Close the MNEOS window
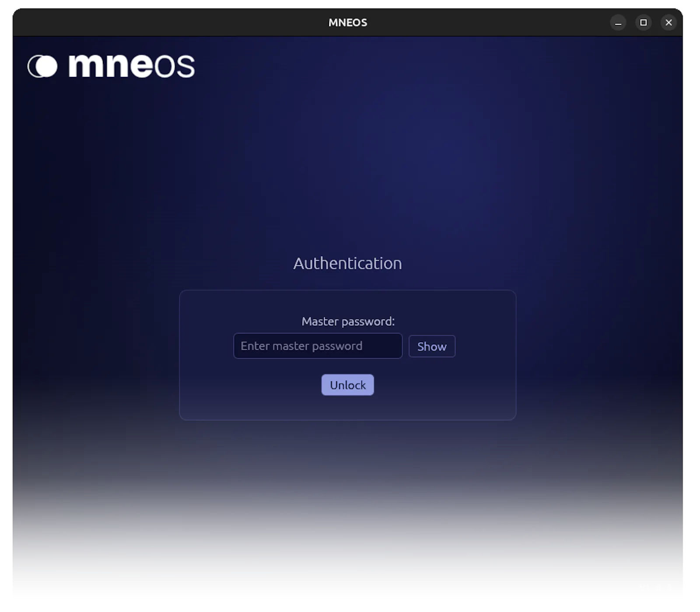This screenshot has height=612, width=700. click(668, 23)
